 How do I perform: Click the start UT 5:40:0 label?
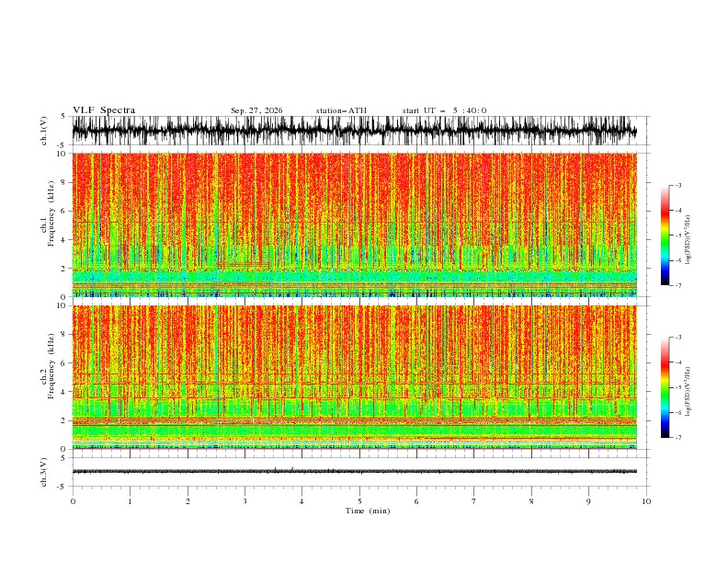click(444, 110)
